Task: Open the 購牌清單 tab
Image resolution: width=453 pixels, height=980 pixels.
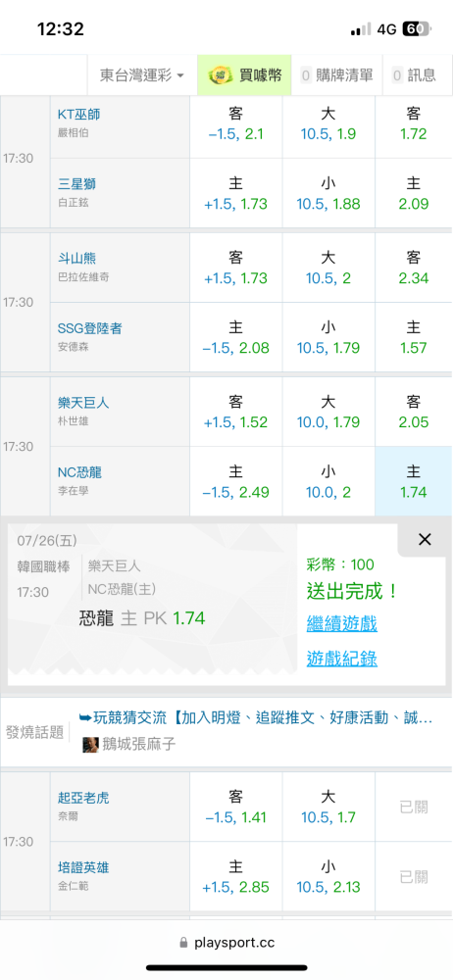Action: tap(338, 75)
